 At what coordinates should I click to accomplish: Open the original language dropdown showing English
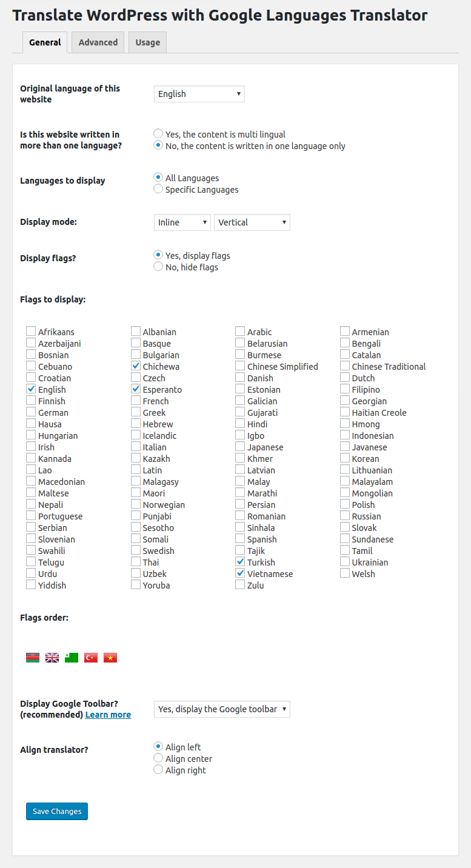click(199, 94)
